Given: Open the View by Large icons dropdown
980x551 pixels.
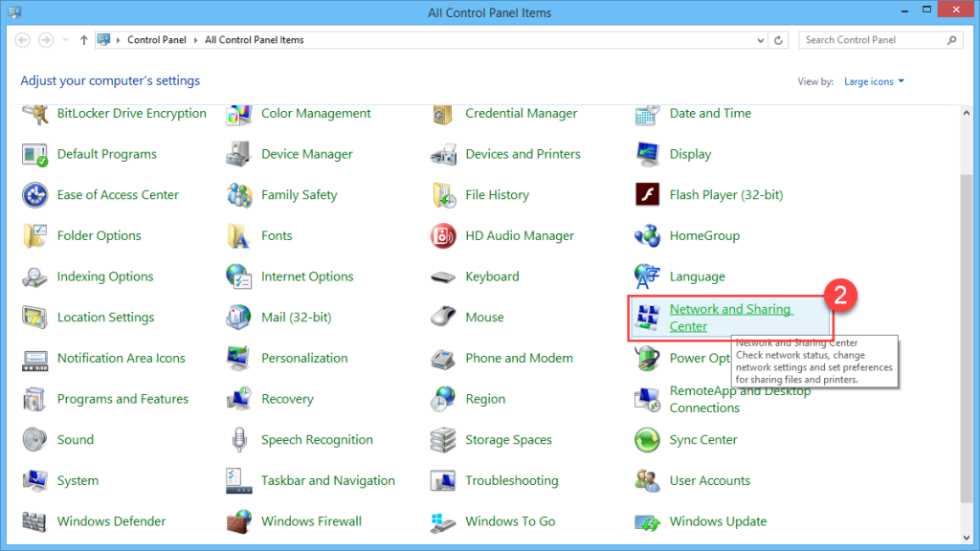Looking at the screenshot, I should point(874,82).
